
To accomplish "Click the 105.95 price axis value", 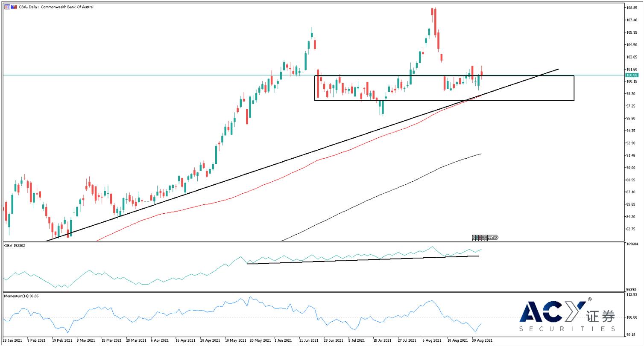I will pos(632,32).
